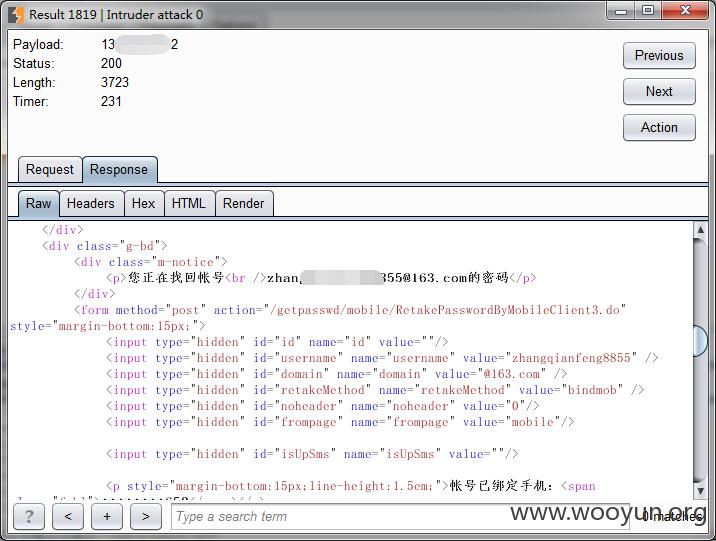This screenshot has width=716, height=541.
Task: Click the username value zhangqianfeng8855 line
Action: pyautogui.click(x=382, y=358)
